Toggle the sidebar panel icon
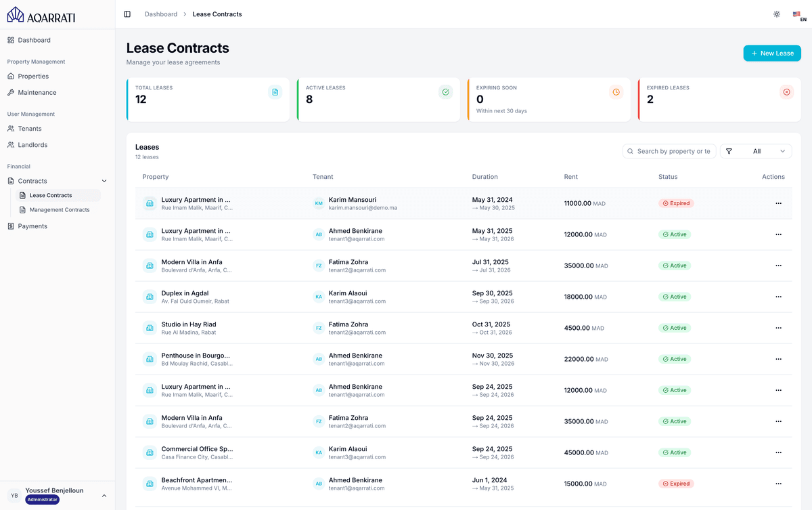The height and width of the screenshot is (510, 812). 127,14
